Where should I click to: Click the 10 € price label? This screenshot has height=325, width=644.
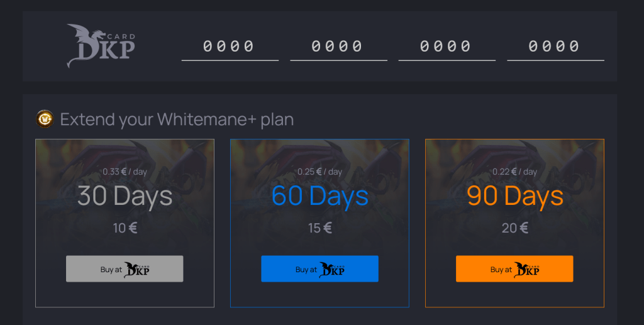pos(125,228)
